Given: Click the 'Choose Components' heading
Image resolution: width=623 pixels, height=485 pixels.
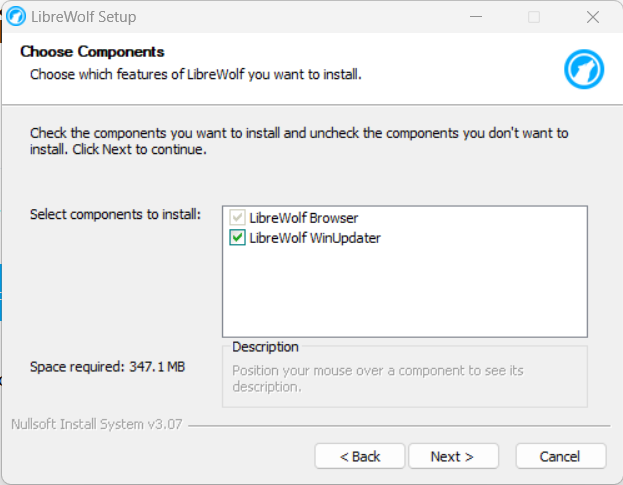Looking at the screenshot, I should pyautogui.click(x=92, y=52).
